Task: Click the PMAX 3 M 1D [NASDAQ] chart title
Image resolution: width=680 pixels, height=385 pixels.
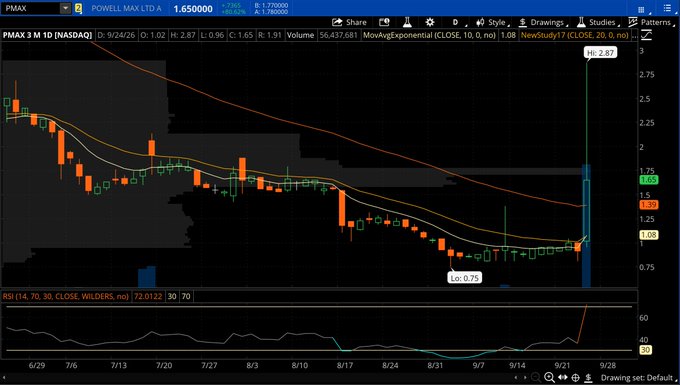Action: pyautogui.click(x=47, y=35)
